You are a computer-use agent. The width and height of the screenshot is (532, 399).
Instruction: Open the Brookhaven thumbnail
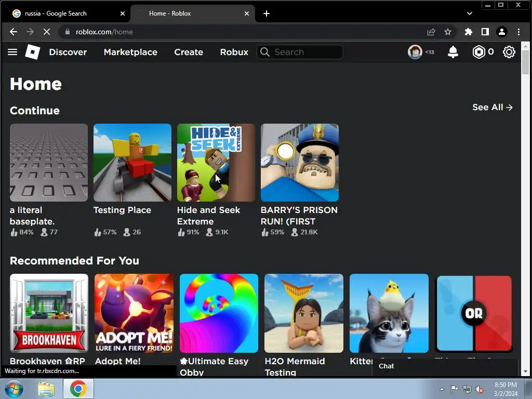coord(49,313)
